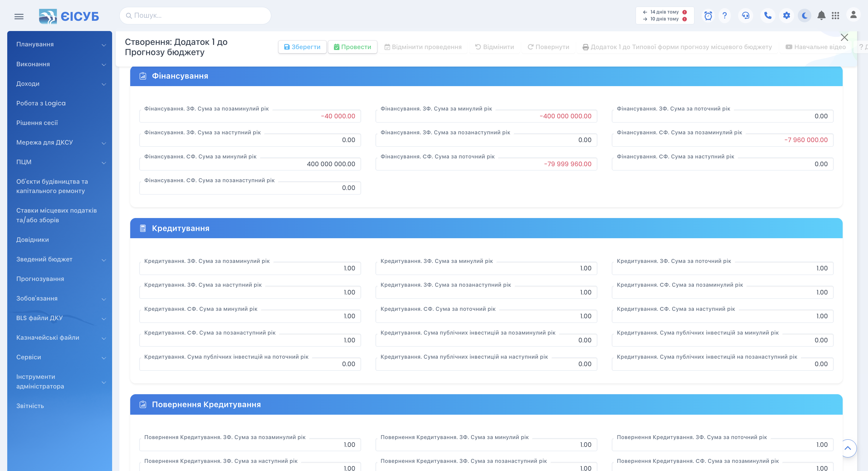Open the apps grid menu
868x471 pixels.
(x=835, y=15)
